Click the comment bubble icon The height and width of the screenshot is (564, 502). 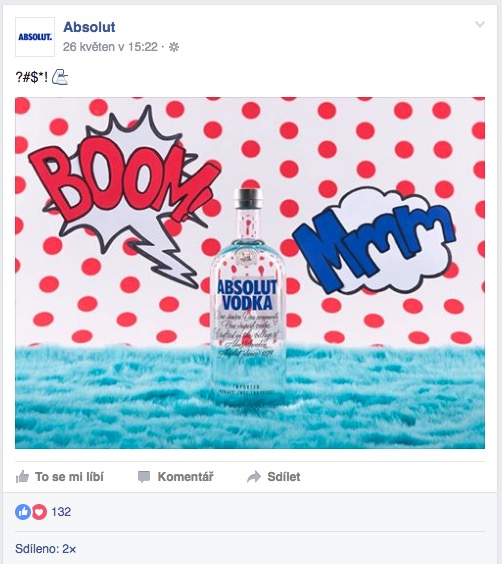pyautogui.click(x=144, y=477)
